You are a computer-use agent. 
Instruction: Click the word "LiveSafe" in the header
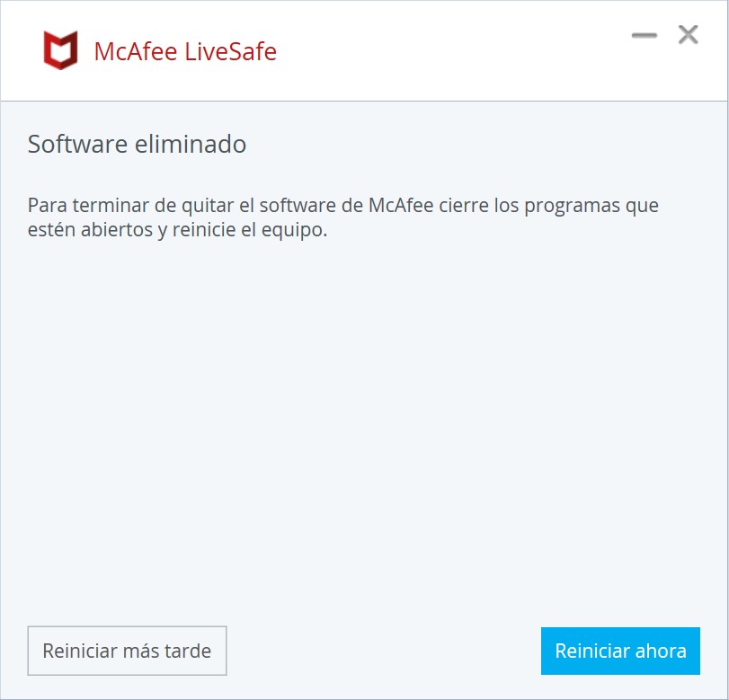pyautogui.click(x=231, y=51)
